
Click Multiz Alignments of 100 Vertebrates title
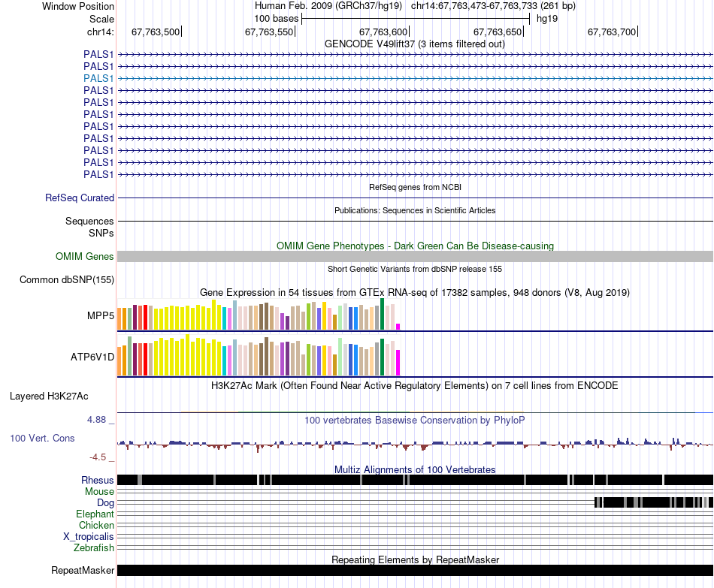pos(415,469)
